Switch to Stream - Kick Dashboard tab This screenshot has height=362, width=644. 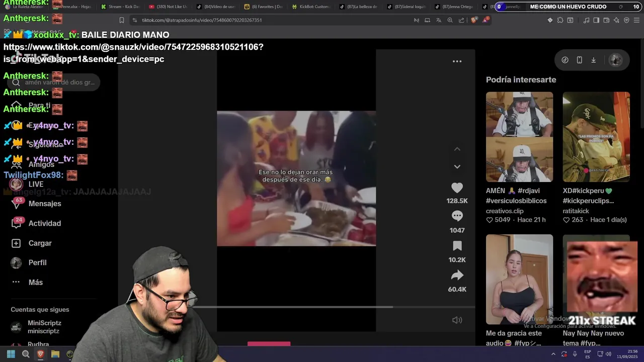(x=120, y=7)
